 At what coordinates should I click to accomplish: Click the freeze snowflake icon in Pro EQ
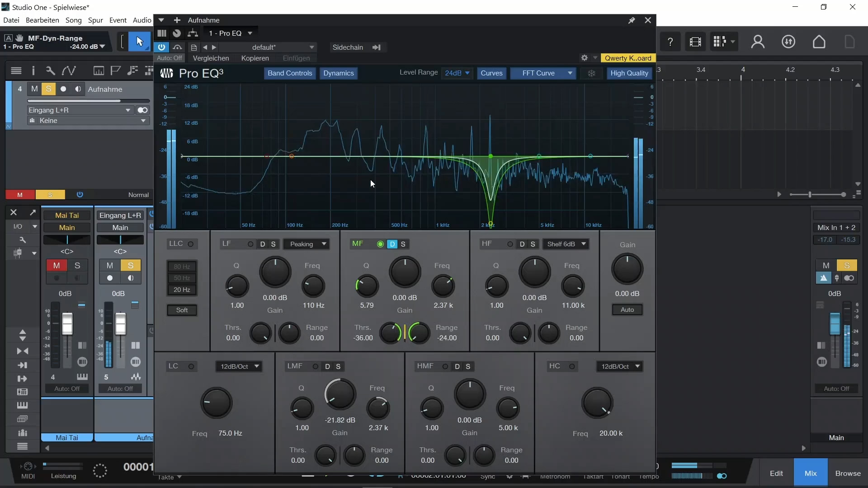[591, 73]
